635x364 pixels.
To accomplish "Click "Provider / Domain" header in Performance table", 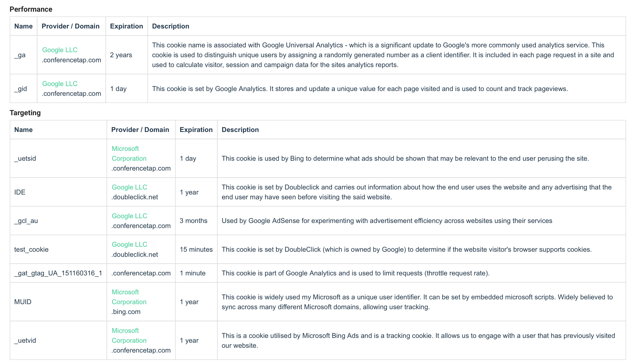I will point(71,26).
